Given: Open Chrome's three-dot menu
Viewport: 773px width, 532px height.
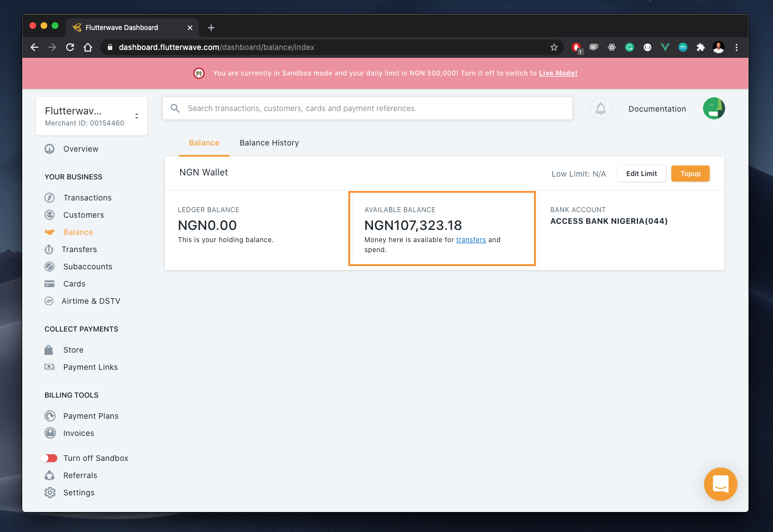Looking at the screenshot, I should [736, 47].
